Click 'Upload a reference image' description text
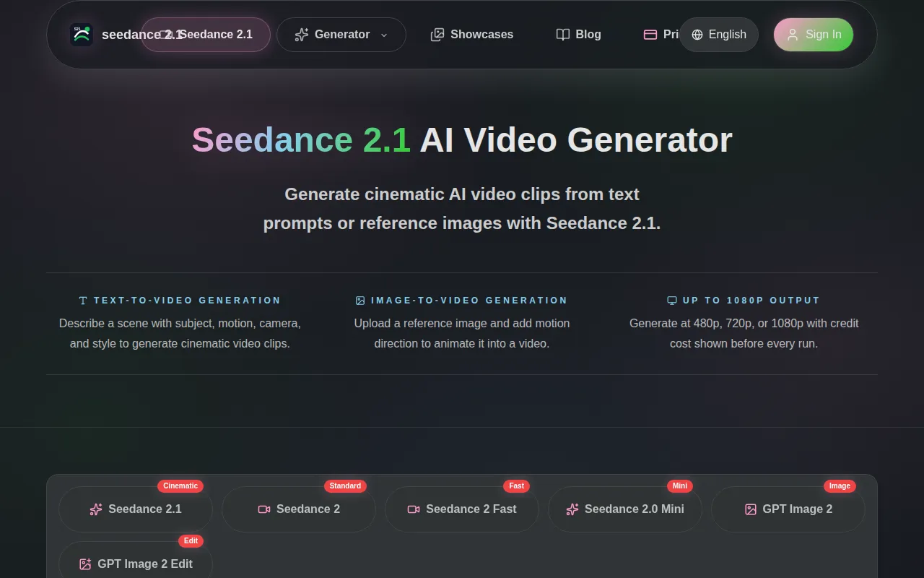Screen dimensions: 924x578 [x=462, y=334]
